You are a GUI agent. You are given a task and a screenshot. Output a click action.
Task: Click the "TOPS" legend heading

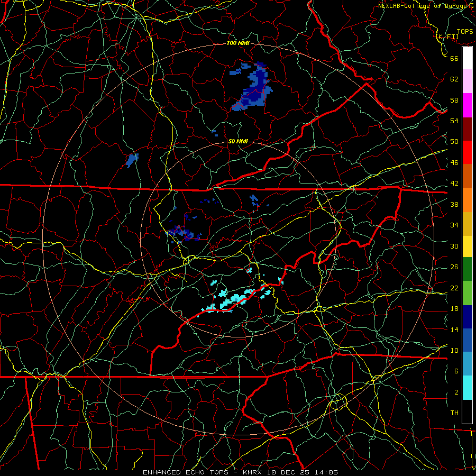(x=465, y=32)
